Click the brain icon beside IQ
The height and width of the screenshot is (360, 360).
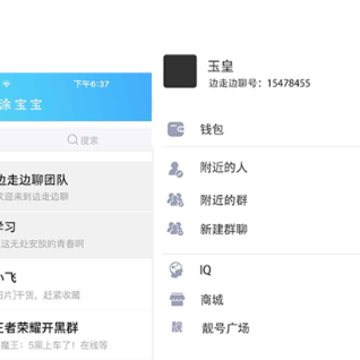(x=176, y=270)
